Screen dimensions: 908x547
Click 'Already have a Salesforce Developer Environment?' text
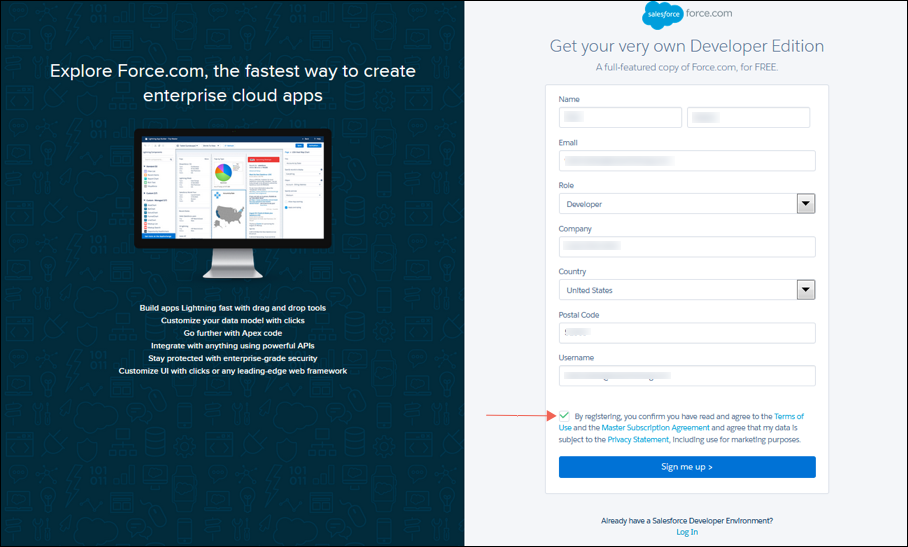pos(687,521)
